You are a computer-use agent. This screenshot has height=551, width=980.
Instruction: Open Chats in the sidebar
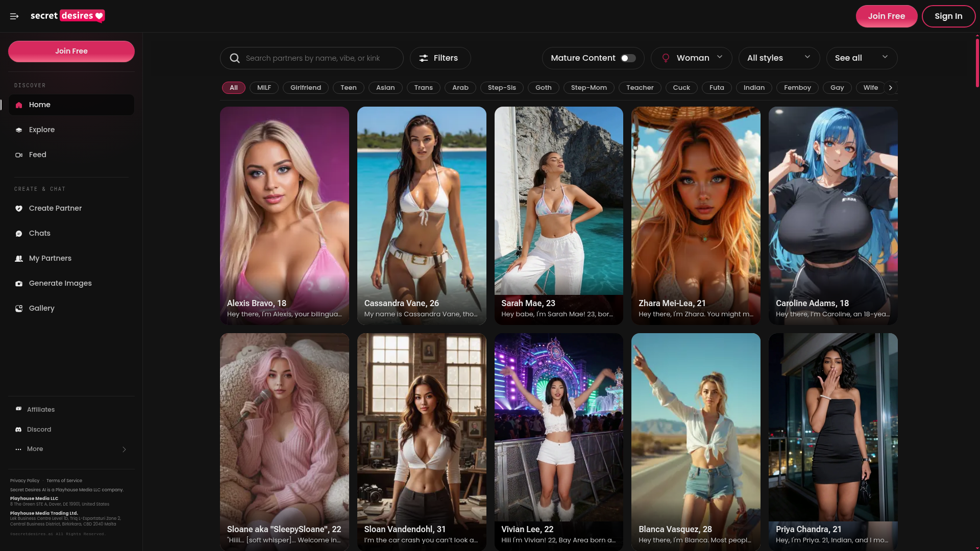point(71,234)
